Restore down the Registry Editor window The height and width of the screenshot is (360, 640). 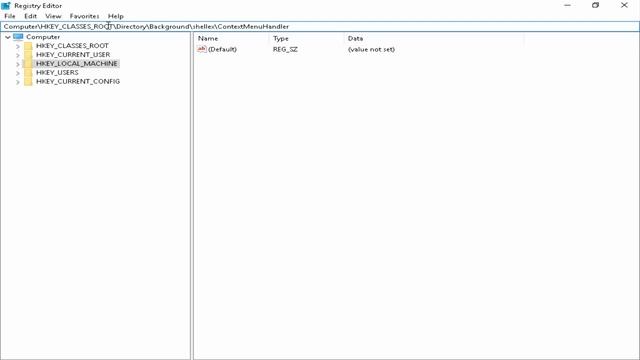pos(596,6)
